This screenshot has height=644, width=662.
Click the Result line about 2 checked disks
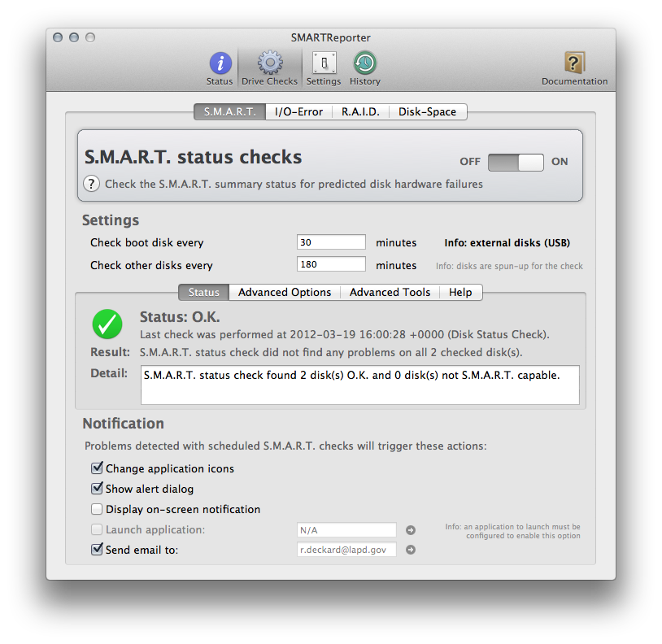coord(331,352)
